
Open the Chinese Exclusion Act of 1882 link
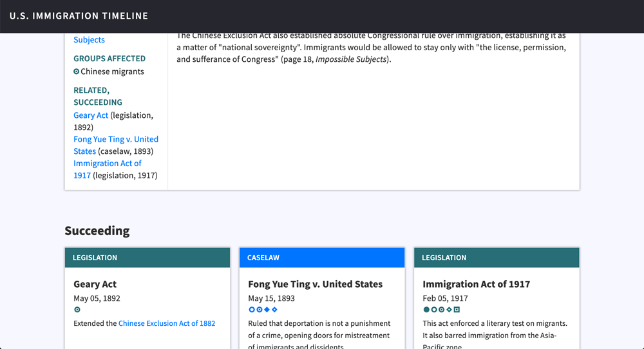pyautogui.click(x=167, y=323)
